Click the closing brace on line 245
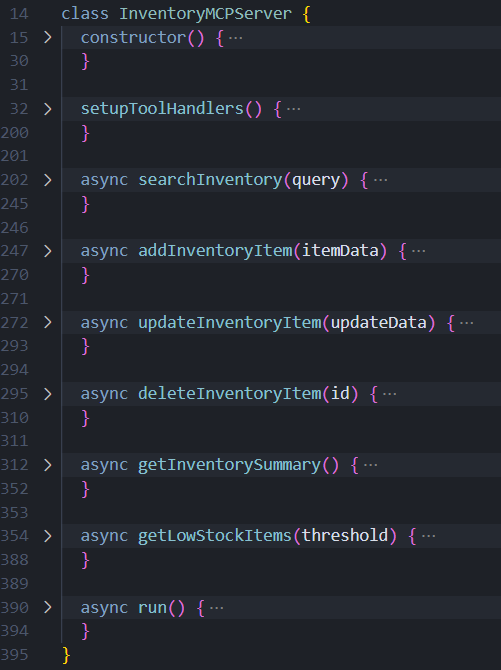The height and width of the screenshot is (670, 501). pyautogui.click(x=85, y=204)
